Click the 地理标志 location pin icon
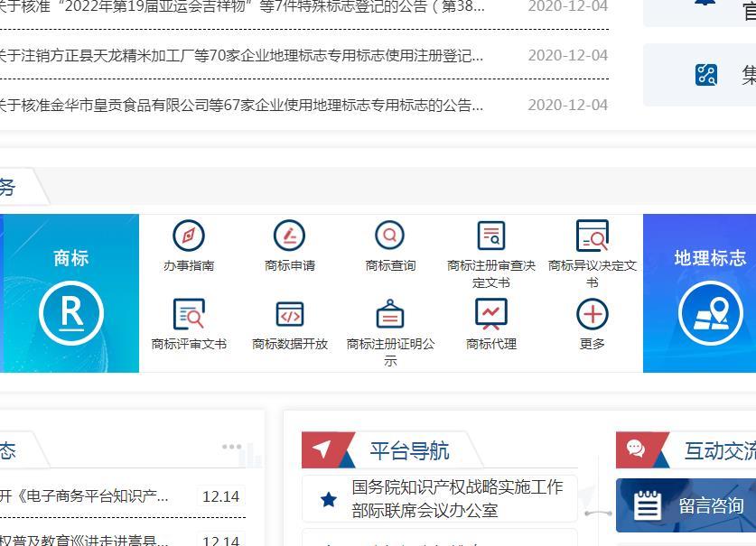This screenshot has width=756, height=546. coord(711,314)
